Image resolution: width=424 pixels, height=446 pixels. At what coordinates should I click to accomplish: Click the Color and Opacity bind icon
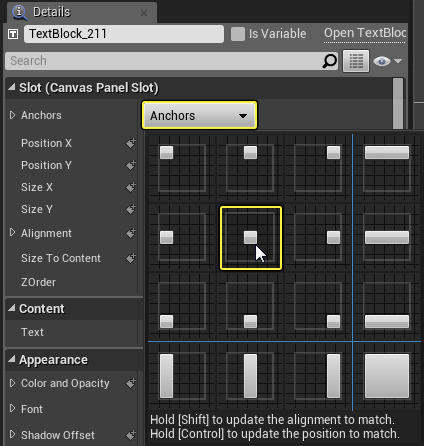coord(131,383)
